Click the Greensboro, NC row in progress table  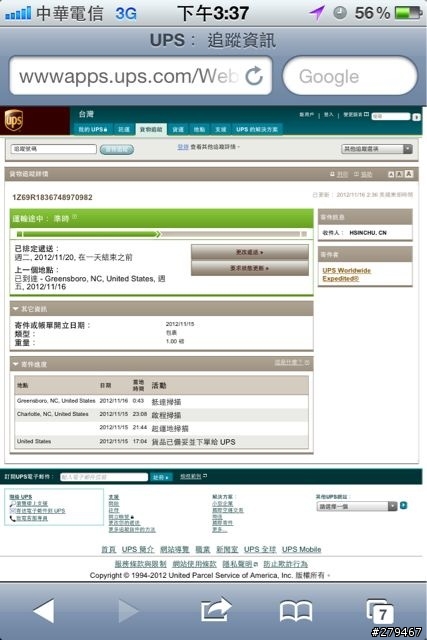click(161, 402)
